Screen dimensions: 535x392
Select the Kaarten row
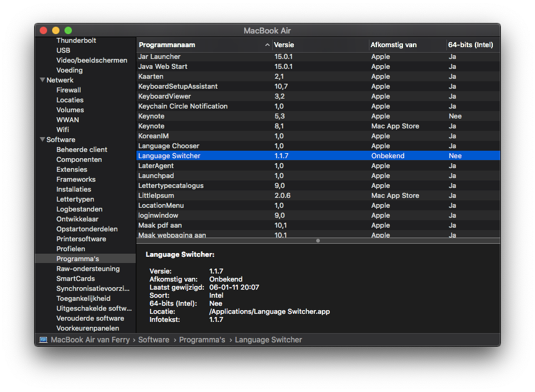pos(319,76)
